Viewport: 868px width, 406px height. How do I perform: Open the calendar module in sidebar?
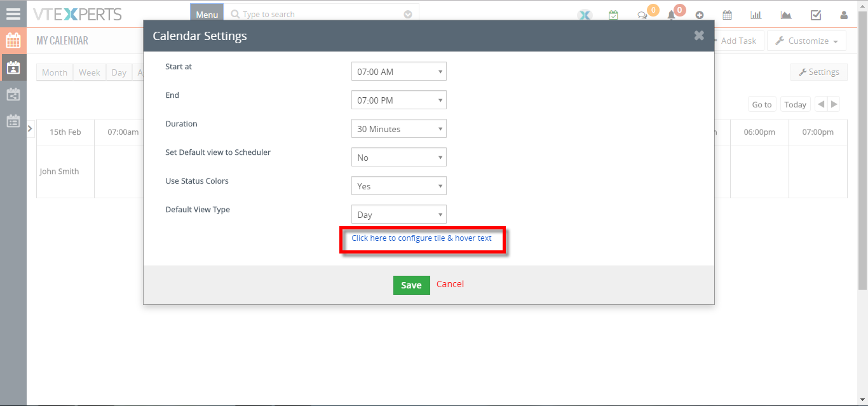[x=13, y=41]
